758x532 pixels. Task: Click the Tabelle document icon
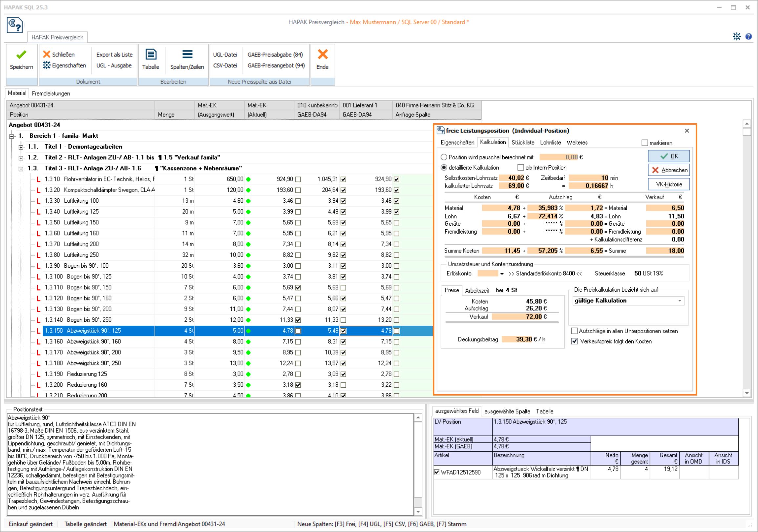[x=151, y=54]
